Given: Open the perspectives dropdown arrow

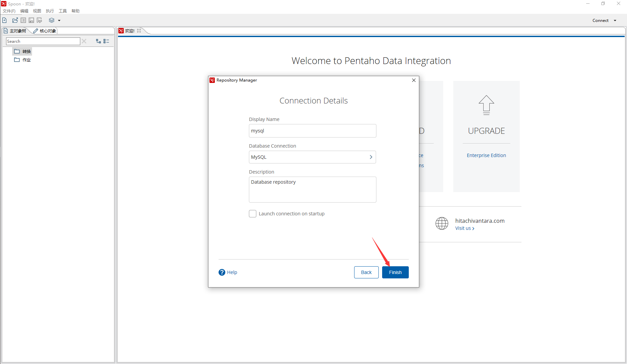Looking at the screenshot, I should click(x=59, y=21).
